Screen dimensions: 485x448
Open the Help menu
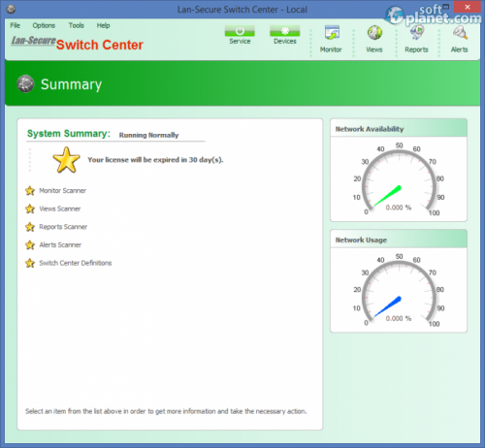pos(103,25)
